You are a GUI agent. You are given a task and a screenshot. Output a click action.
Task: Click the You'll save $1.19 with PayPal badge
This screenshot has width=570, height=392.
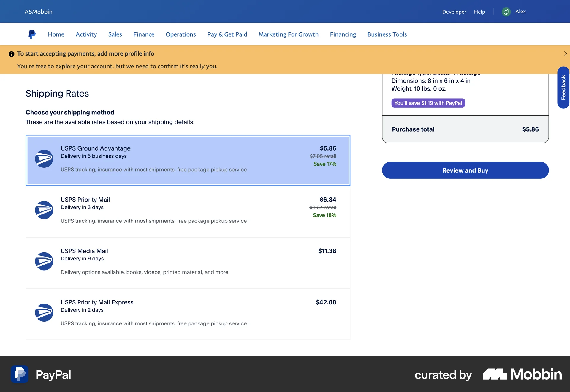click(x=428, y=103)
